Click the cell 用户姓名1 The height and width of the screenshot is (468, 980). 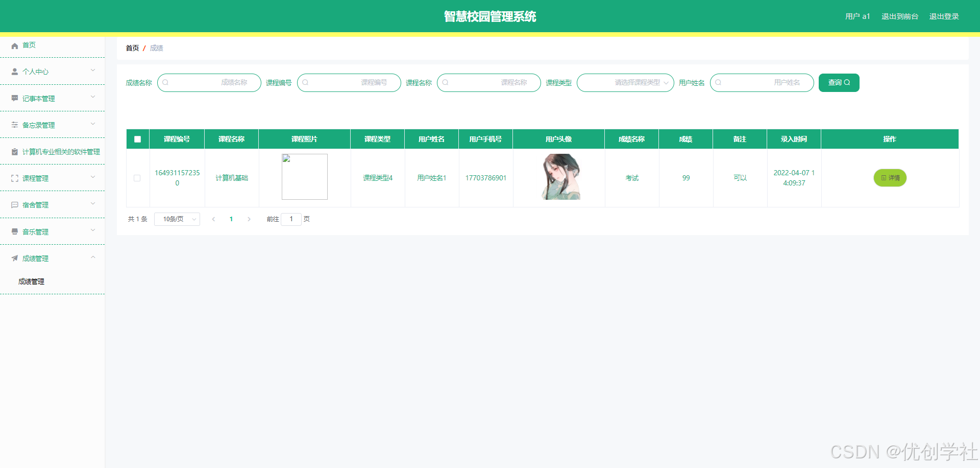click(x=432, y=178)
